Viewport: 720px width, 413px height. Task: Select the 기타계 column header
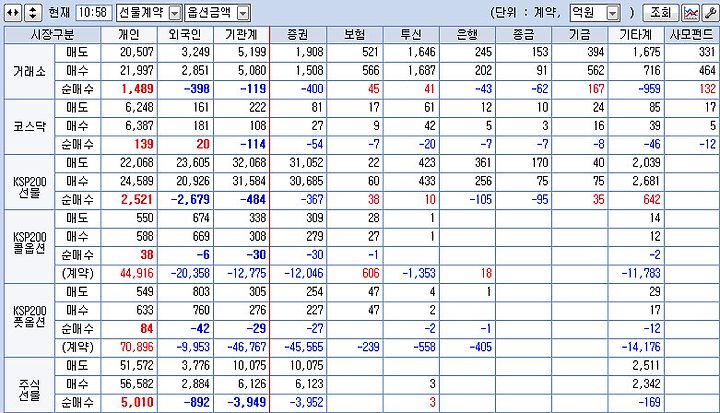tap(636, 34)
